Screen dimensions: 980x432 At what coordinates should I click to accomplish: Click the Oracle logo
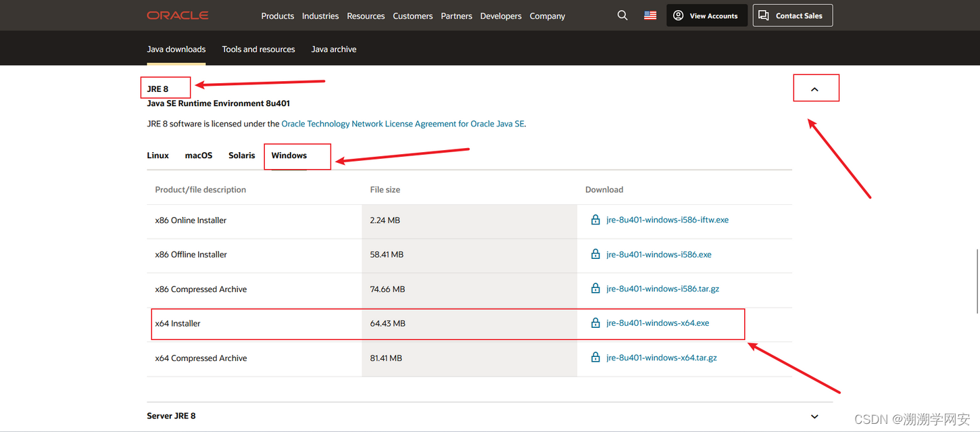tap(178, 16)
